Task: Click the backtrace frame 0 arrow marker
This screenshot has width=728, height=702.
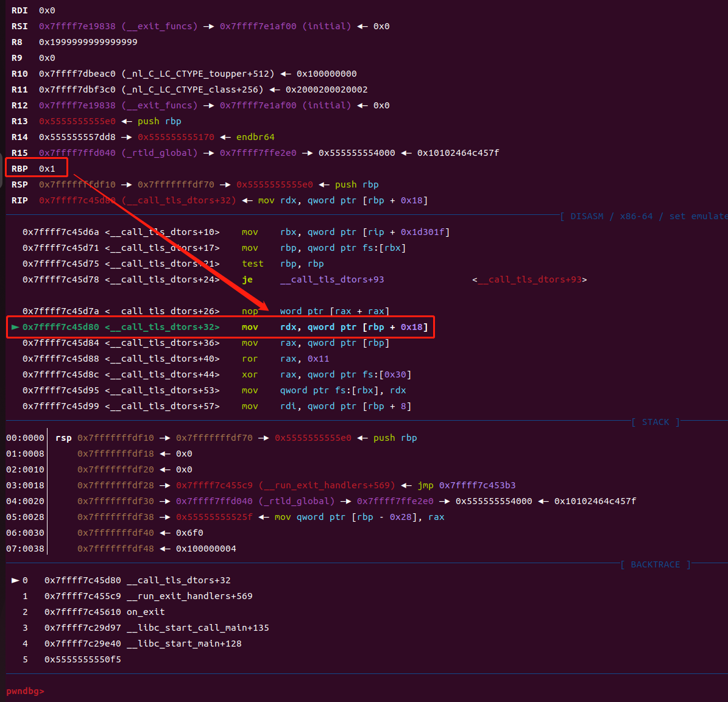Action: coord(15,580)
